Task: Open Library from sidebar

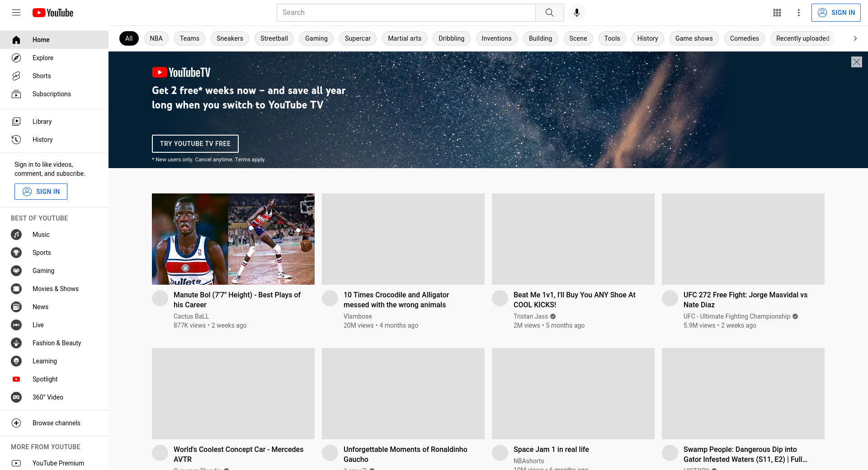Action: point(54,122)
